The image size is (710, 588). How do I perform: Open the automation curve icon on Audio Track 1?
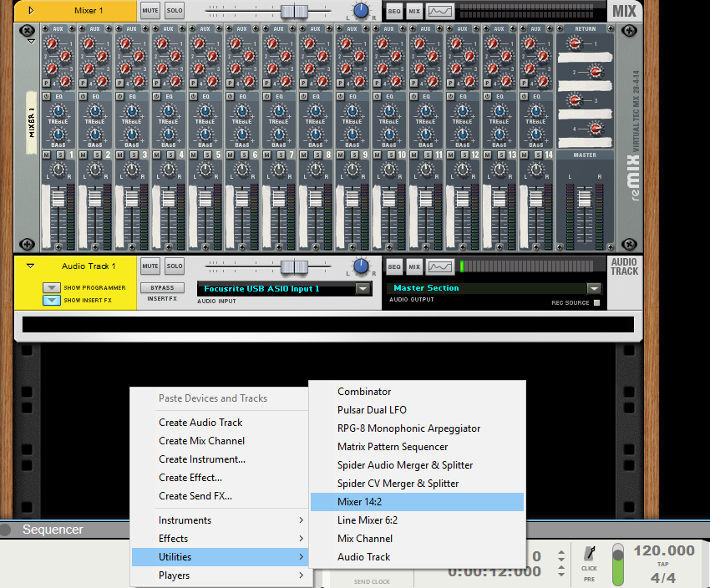tap(440, 266)
